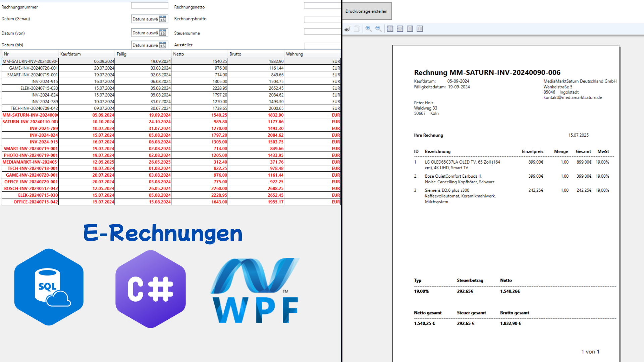Select the MEDIAMARKT-INV-202405 row
This screenshot has height=362, width=644.
(x=171, y=162)
